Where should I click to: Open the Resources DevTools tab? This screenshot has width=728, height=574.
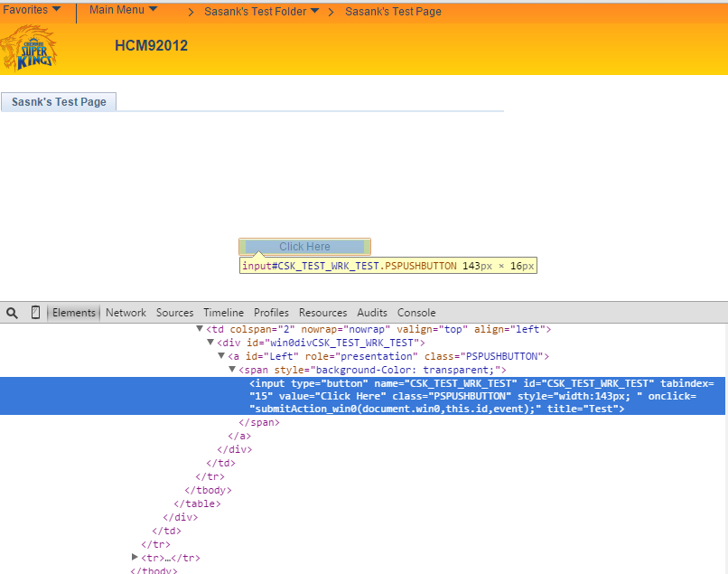pos(322,313)
